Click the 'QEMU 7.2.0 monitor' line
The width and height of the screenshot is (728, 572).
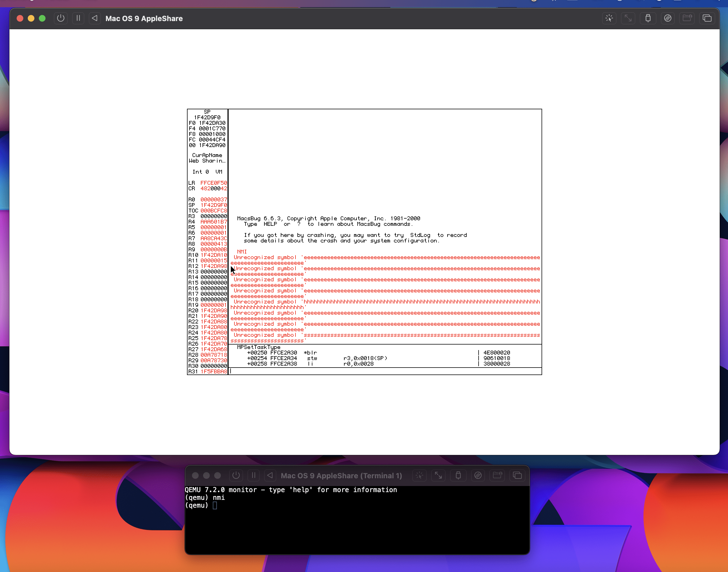point(291,490)
